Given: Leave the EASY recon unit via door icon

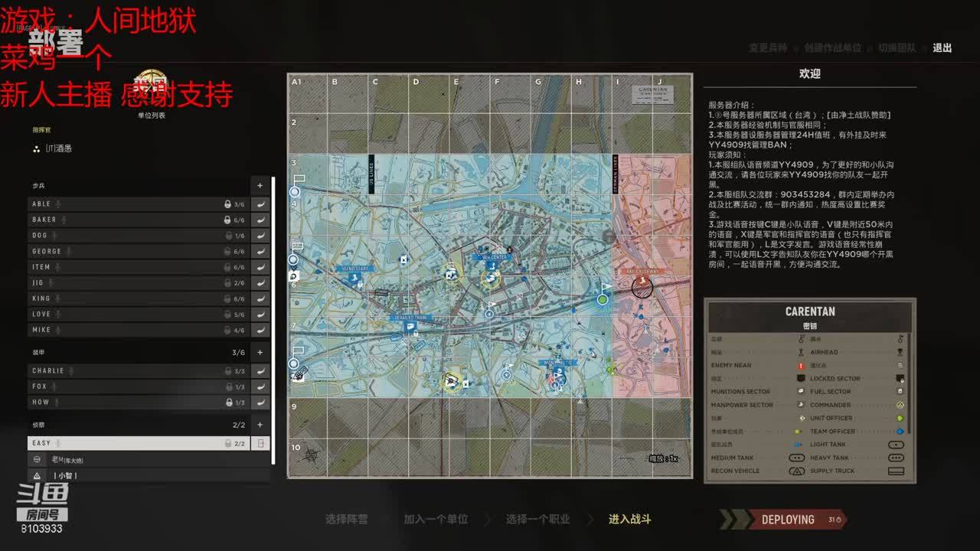Looking at the screenshot, I should coord(260,443).
